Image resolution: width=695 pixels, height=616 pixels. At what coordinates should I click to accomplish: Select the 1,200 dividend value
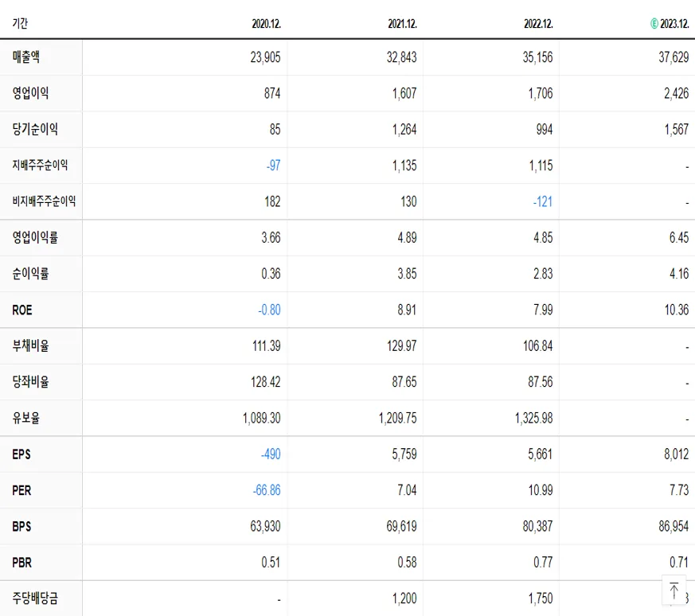[x=404, y=599]
